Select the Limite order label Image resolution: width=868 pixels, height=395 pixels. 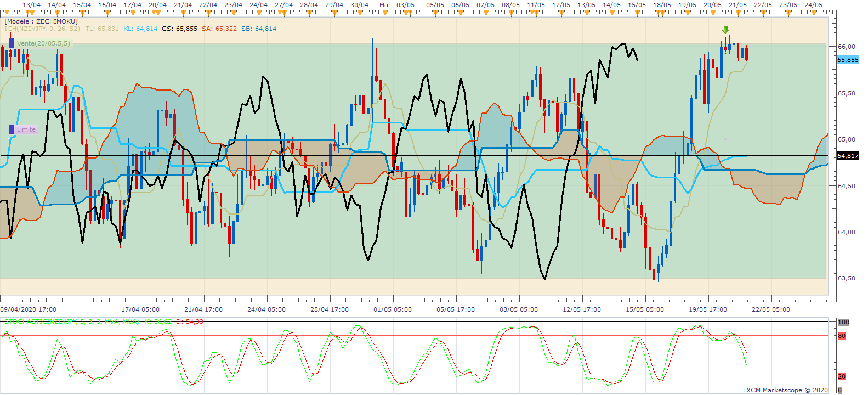[26, 129]
